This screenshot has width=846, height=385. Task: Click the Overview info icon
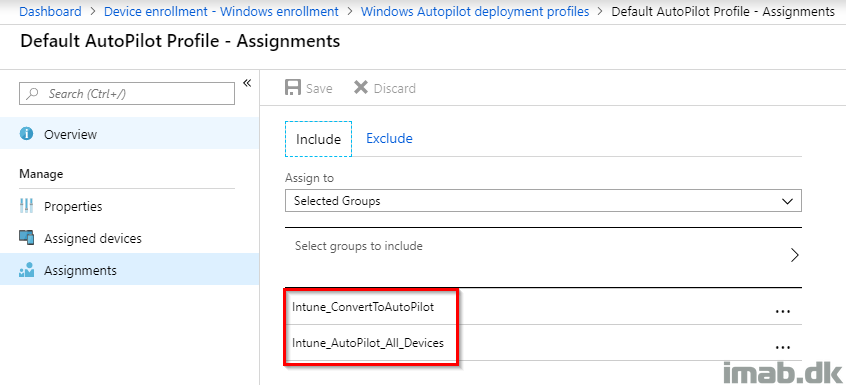[26, 134]
